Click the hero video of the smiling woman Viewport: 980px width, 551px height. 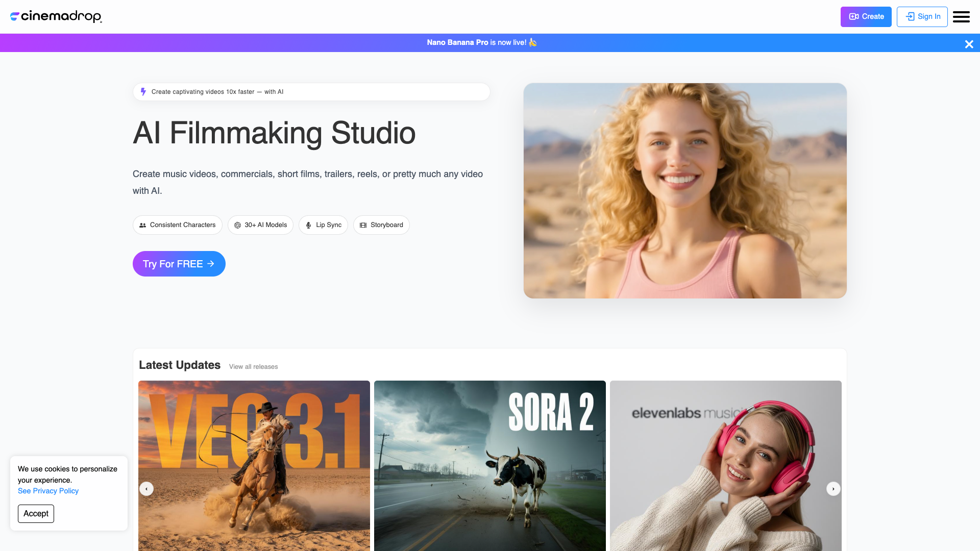coord(685,191)
